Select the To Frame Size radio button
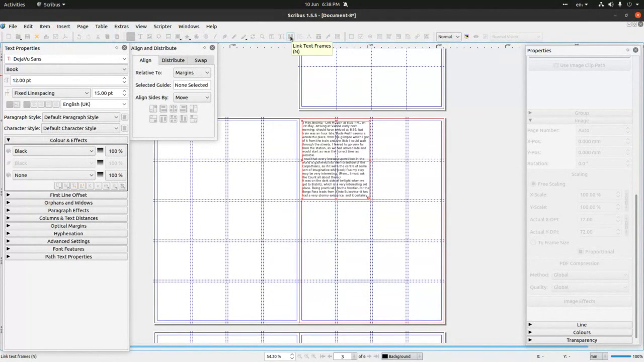644x362 pixels. (533, 242)
